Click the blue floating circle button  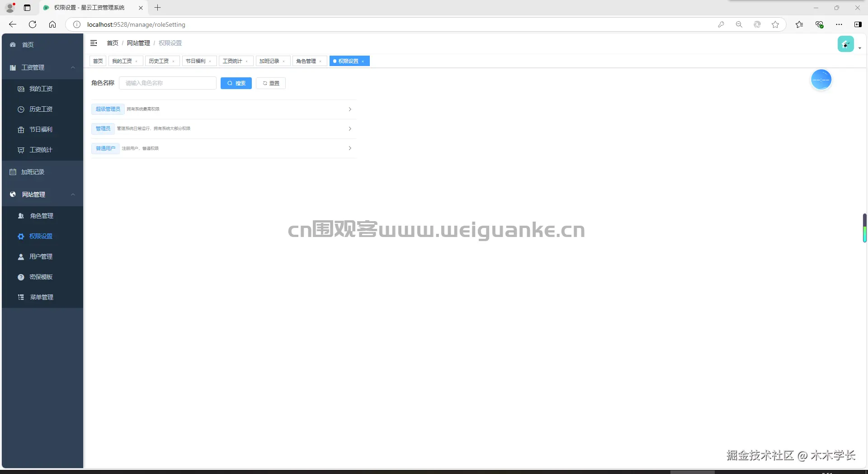tap(821, 80)
